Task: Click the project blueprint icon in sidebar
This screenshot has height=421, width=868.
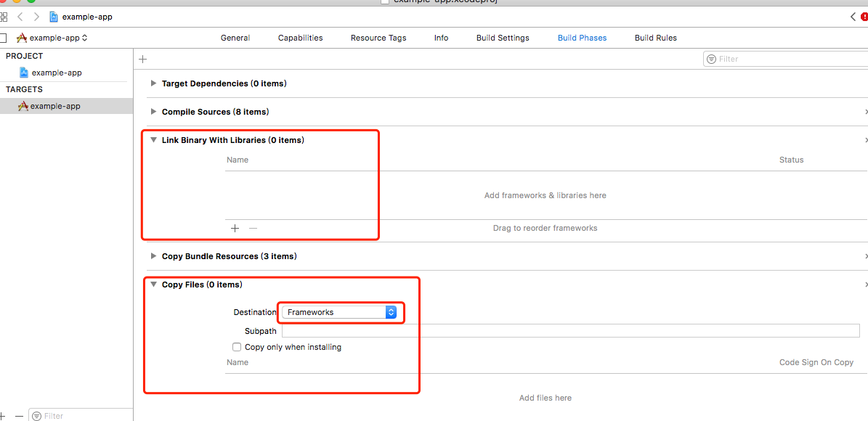Action: pyautogui.click(x=24, y=73)
